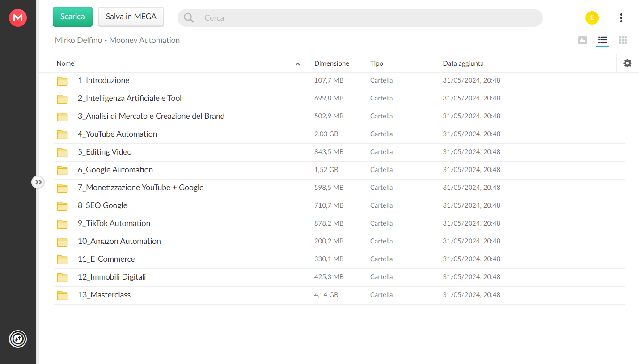
Task: Switch to media gallery view icon
Action: [582, 40]
